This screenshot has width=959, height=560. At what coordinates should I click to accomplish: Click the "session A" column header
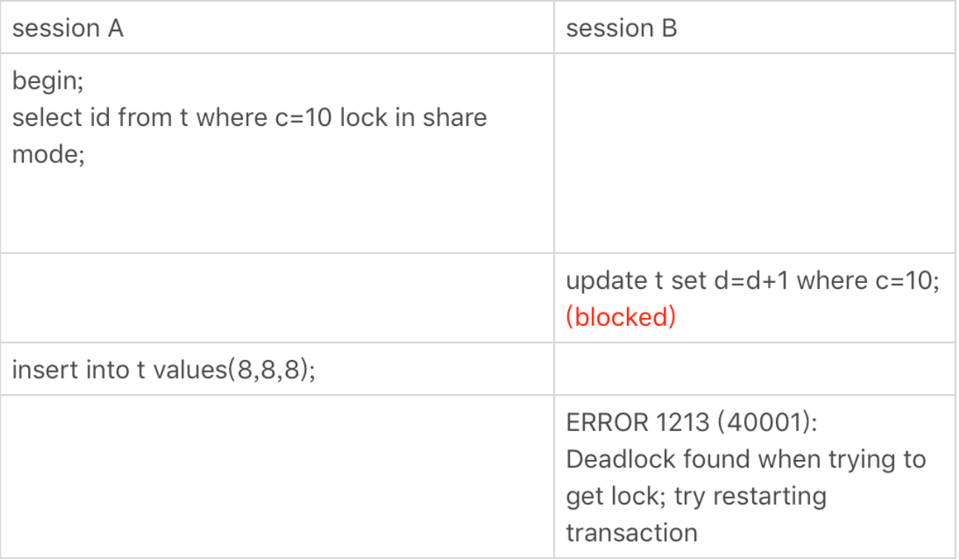pyautogui.click(x=67, y=28)
